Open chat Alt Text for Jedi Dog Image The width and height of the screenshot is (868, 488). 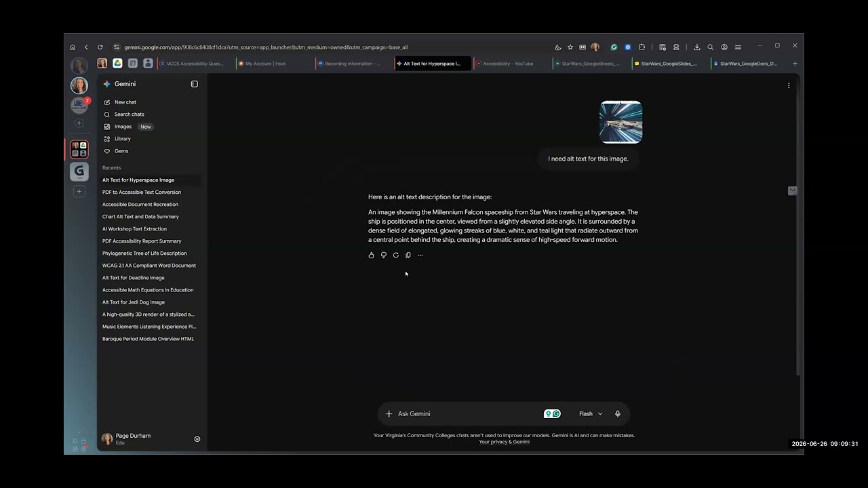(134, 302)
